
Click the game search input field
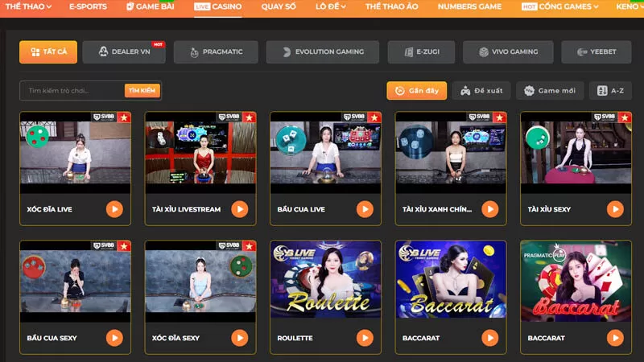coord(72,91)
